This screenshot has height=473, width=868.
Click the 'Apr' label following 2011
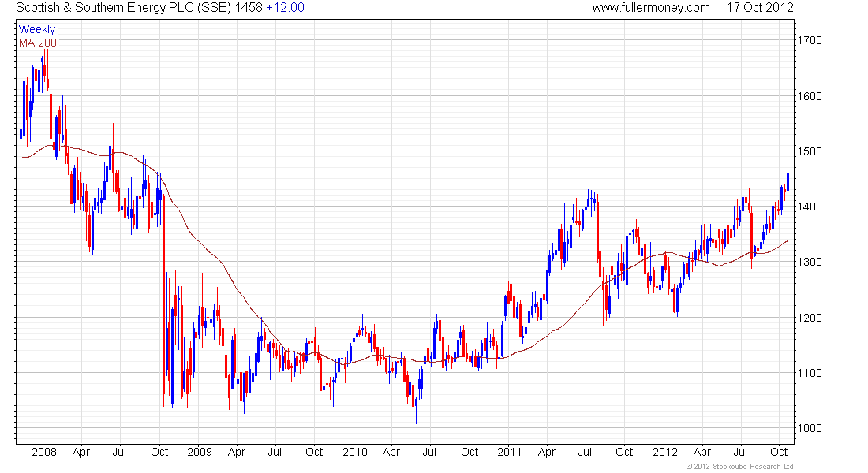pyautogui.click(x=546, y=453)
